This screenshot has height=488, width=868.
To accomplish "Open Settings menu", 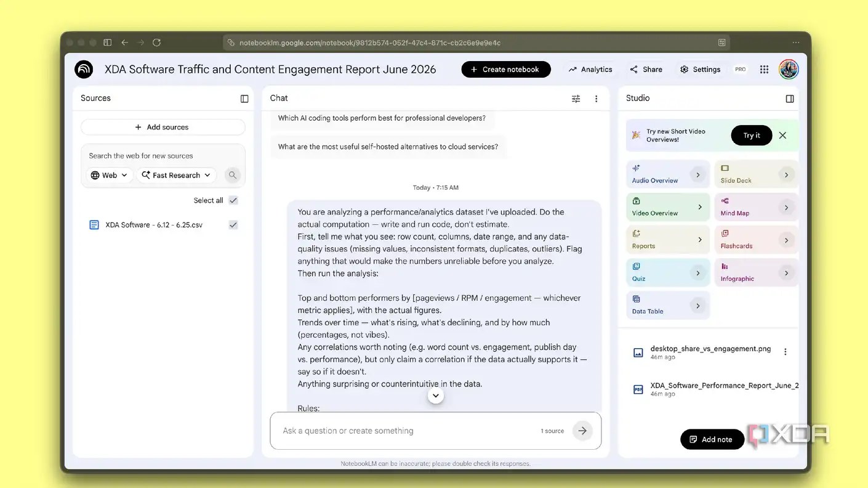I will click(700, 70).
